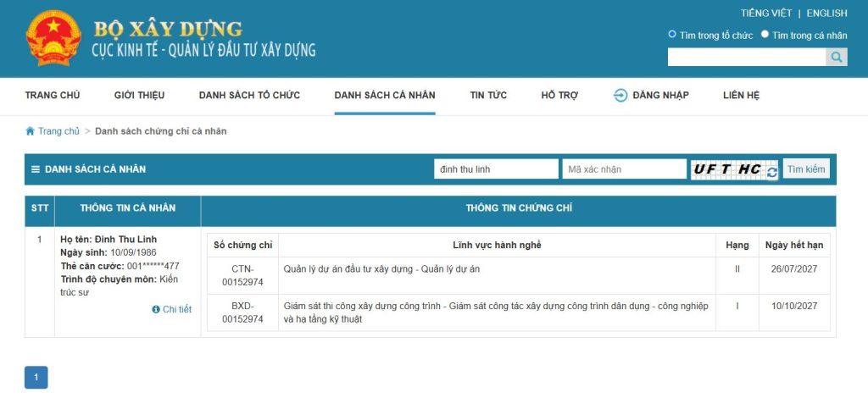The width and height of the screenshot is (868, 398).
Task: Select 'Tìm trong tổ chức' radio option
Action: [x=672, y=34]
